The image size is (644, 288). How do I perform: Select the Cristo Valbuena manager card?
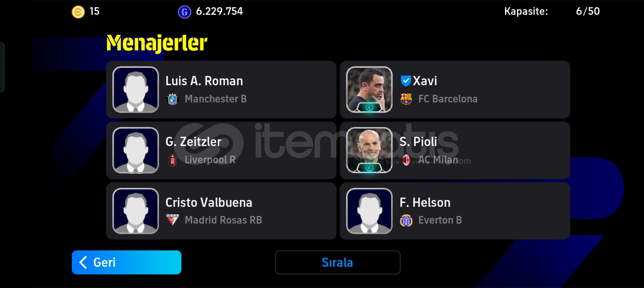click(x=221, y=211)
